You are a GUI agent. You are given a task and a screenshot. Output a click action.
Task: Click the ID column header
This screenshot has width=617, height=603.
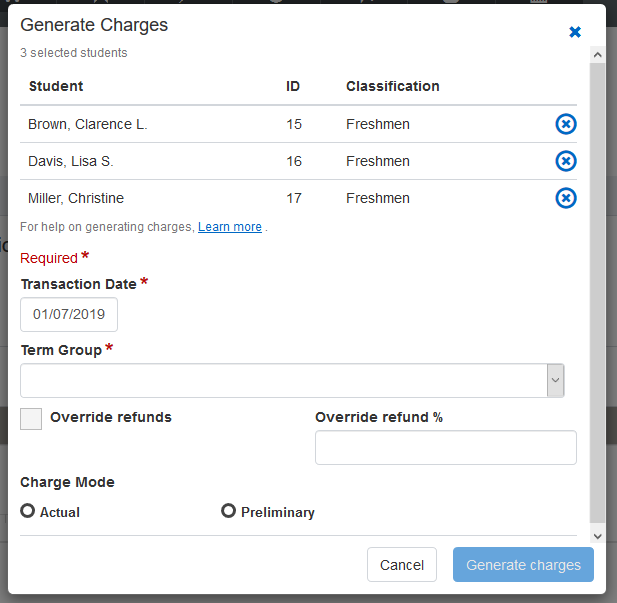[x=293, y=86]
